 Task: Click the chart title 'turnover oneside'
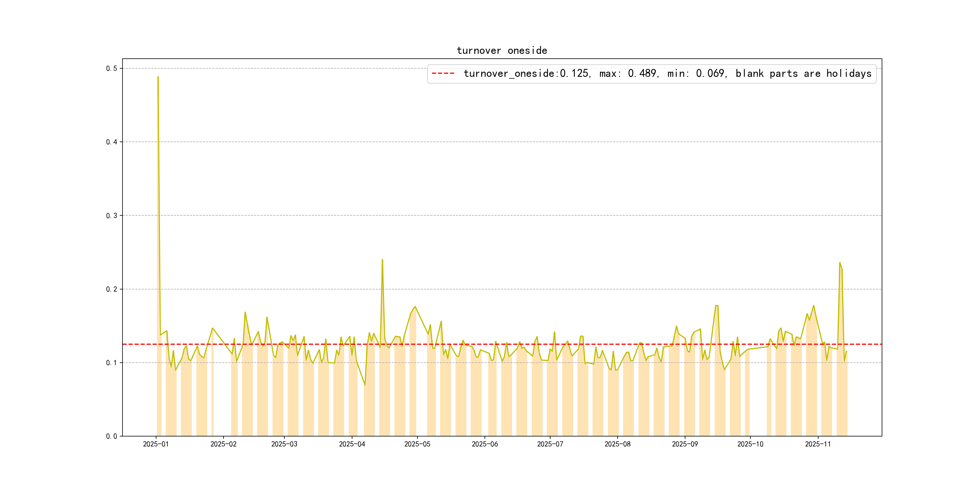[x=502, y=51]
